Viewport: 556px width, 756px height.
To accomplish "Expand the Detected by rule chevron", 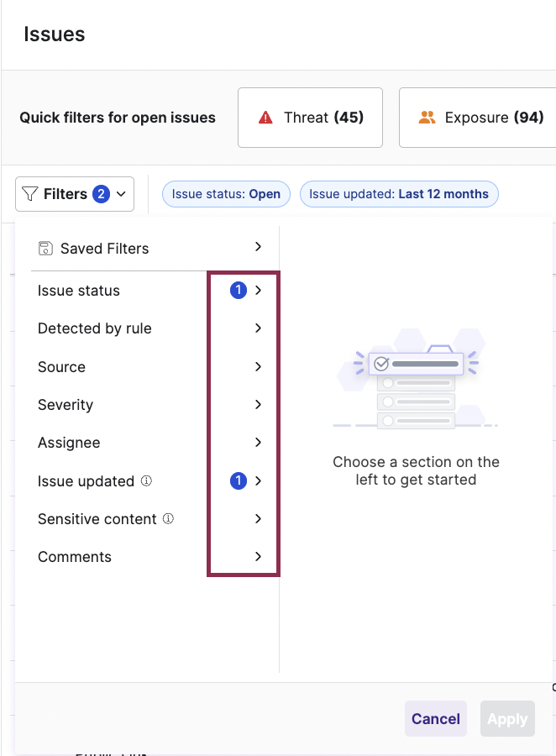I will point(259,328).
